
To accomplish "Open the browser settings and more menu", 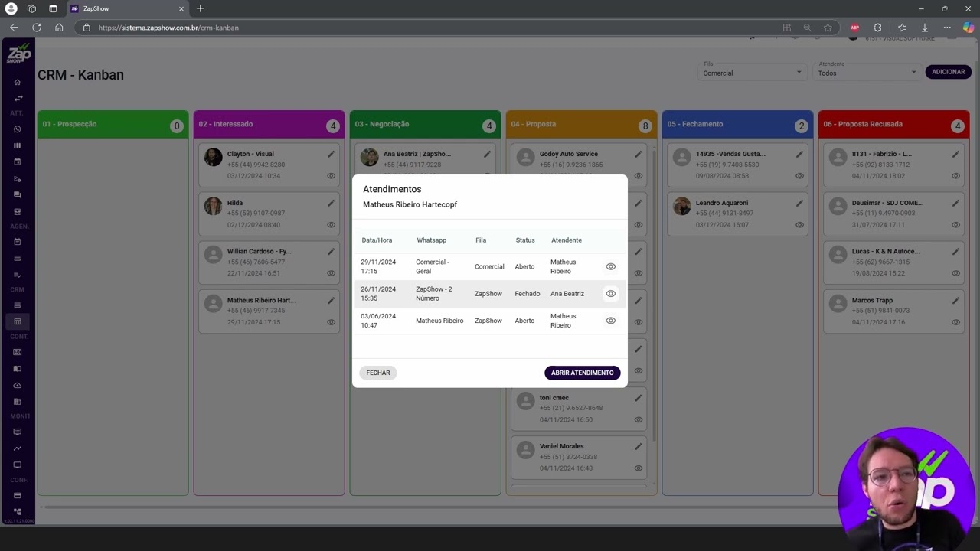I will (947, 28).
